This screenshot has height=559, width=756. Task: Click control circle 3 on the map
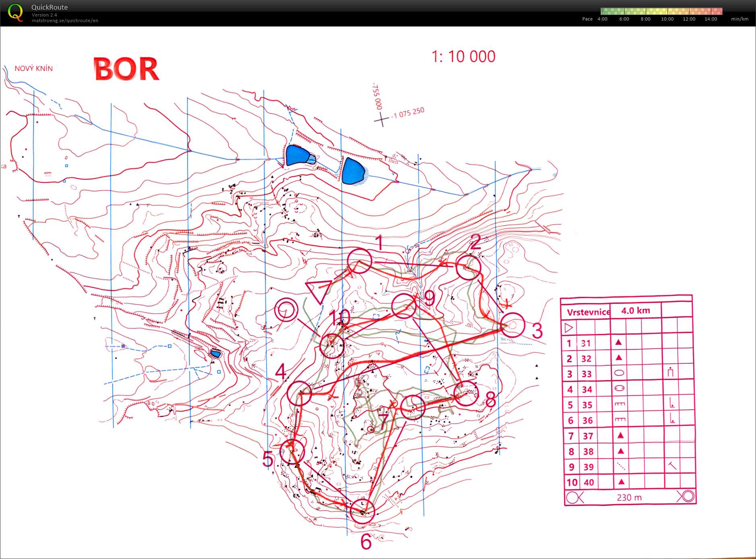point(513,325)
